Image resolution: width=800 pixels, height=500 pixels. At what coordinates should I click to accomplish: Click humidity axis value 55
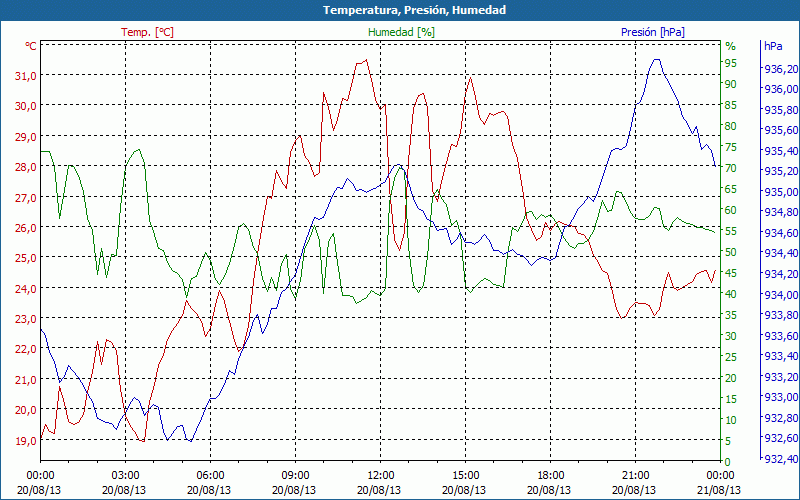pos(731,231)
